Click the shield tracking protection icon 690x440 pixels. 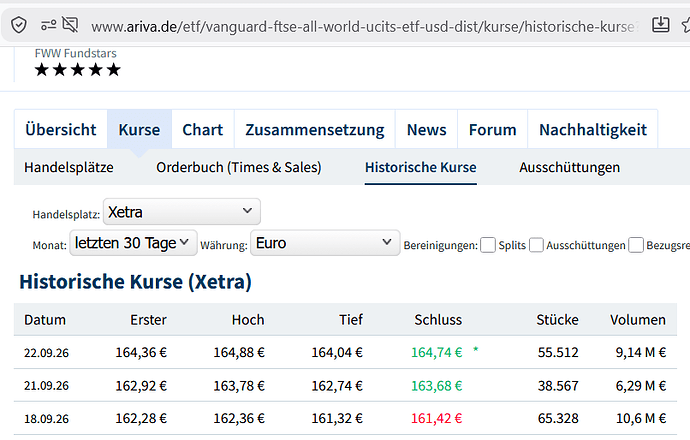tap(19, 25)
